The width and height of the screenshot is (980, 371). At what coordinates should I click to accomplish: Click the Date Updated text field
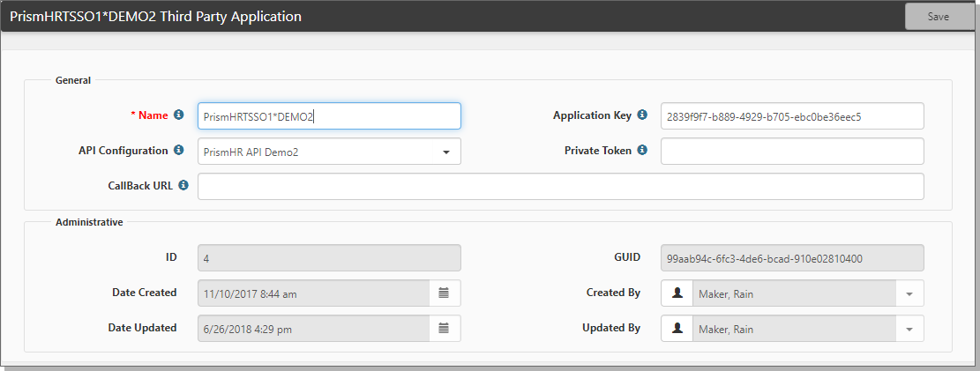point(313,328)
